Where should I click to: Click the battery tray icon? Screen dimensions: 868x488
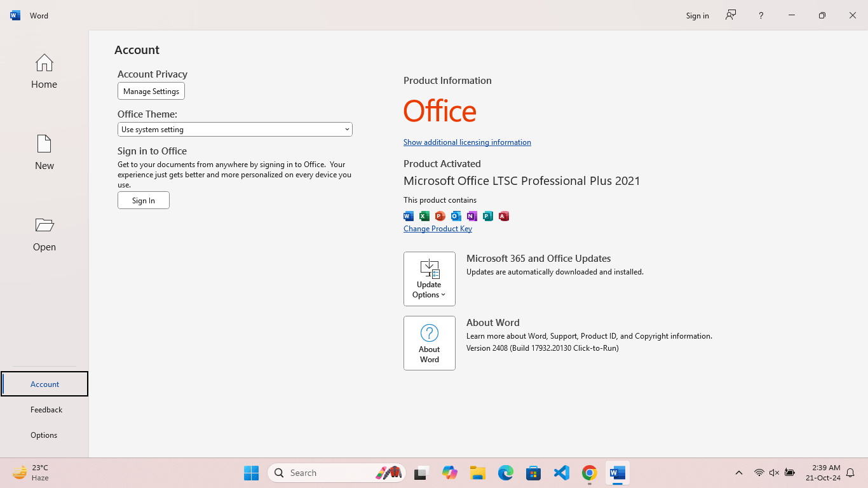790,473
